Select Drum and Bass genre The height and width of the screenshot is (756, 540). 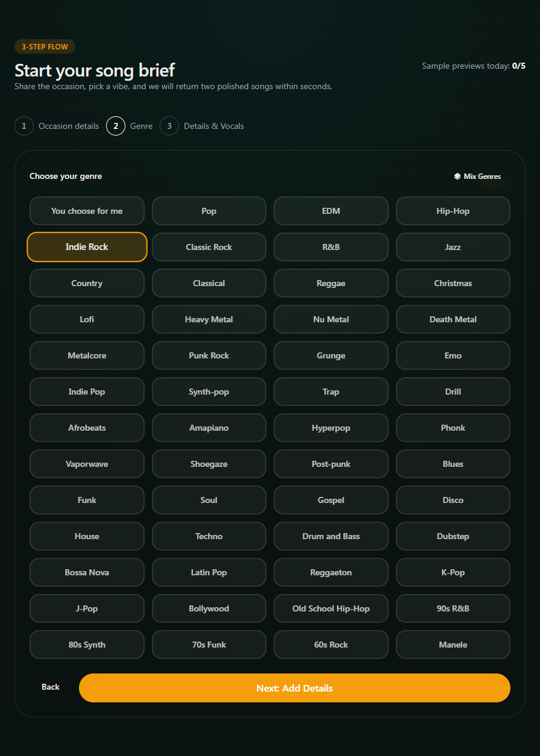[331, 536]
